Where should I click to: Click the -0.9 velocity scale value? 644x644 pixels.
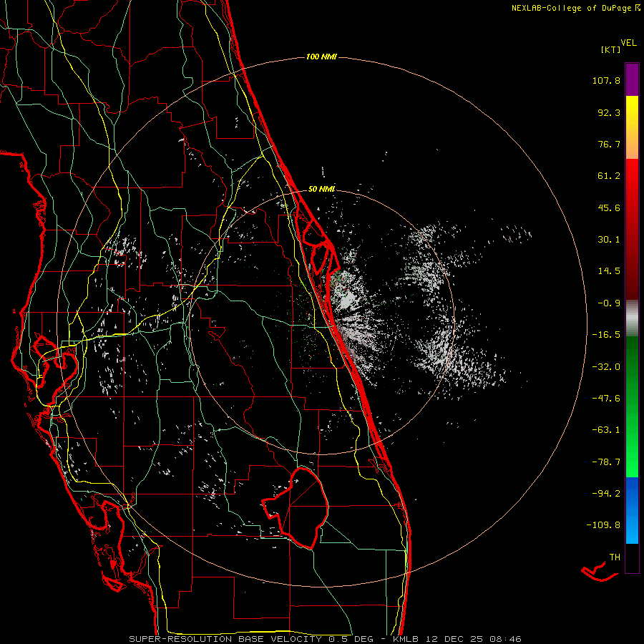point(609,303)
